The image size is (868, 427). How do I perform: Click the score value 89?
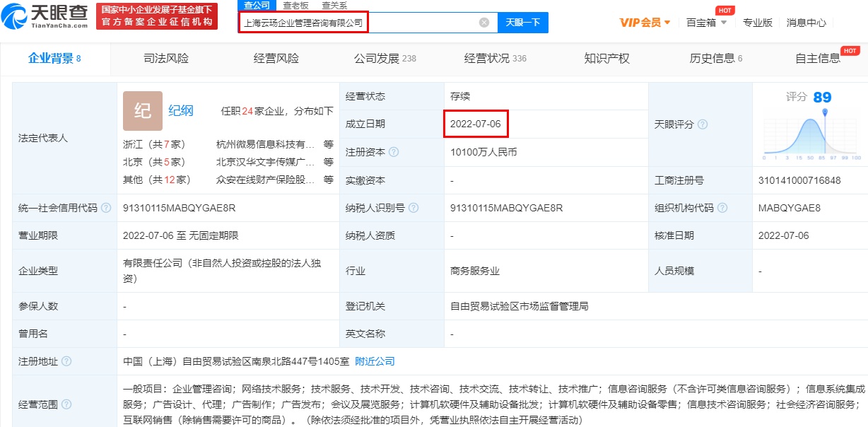click(822, 97)
